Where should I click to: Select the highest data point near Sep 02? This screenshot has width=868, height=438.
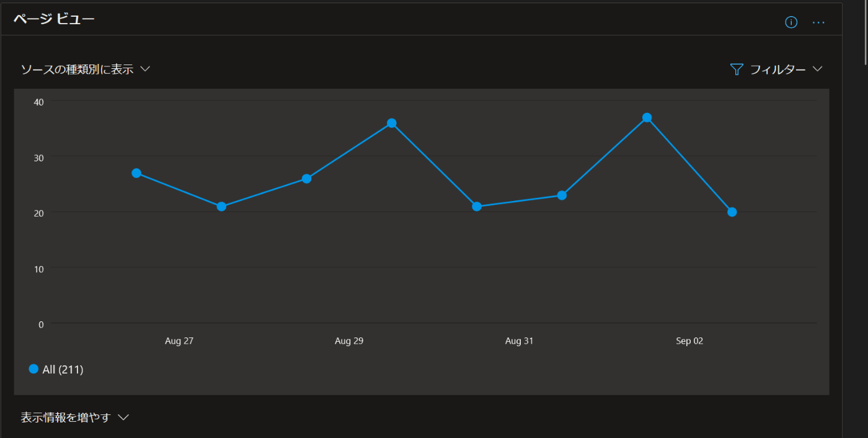(647, 118)
